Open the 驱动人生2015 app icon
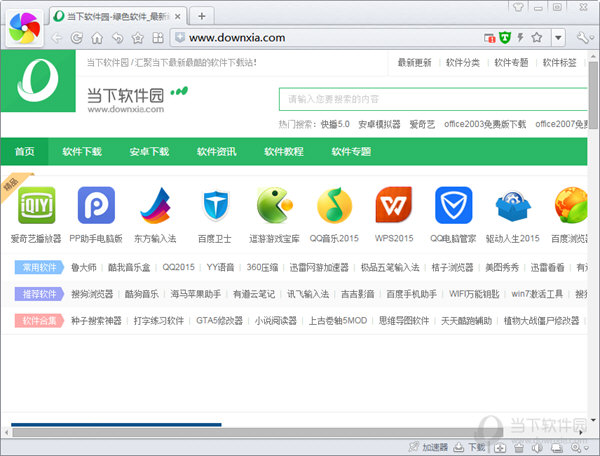 pos(513,206)
